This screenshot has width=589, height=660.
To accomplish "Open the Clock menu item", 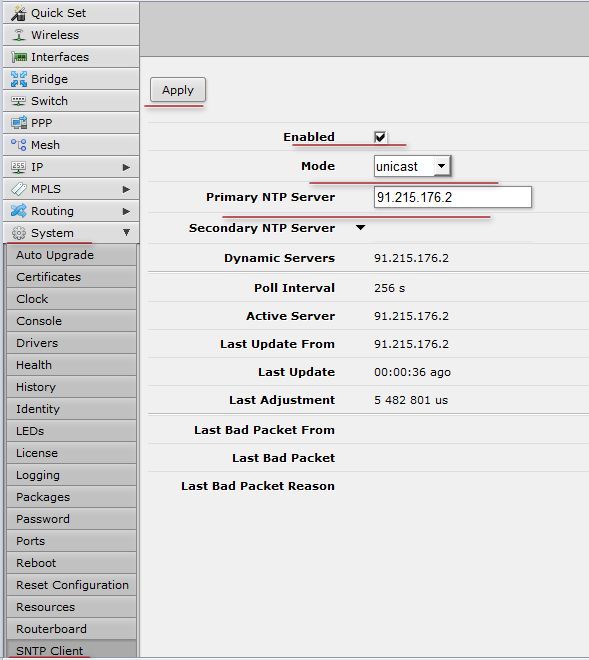I will 71,299.
